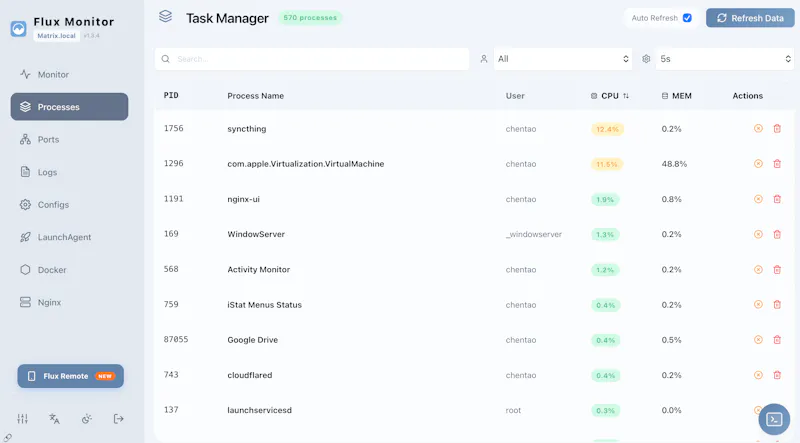Delete the com.apple.Virtualization.VirtualMachine process
This screenshot has width=800, height=443.
[777, 164]
